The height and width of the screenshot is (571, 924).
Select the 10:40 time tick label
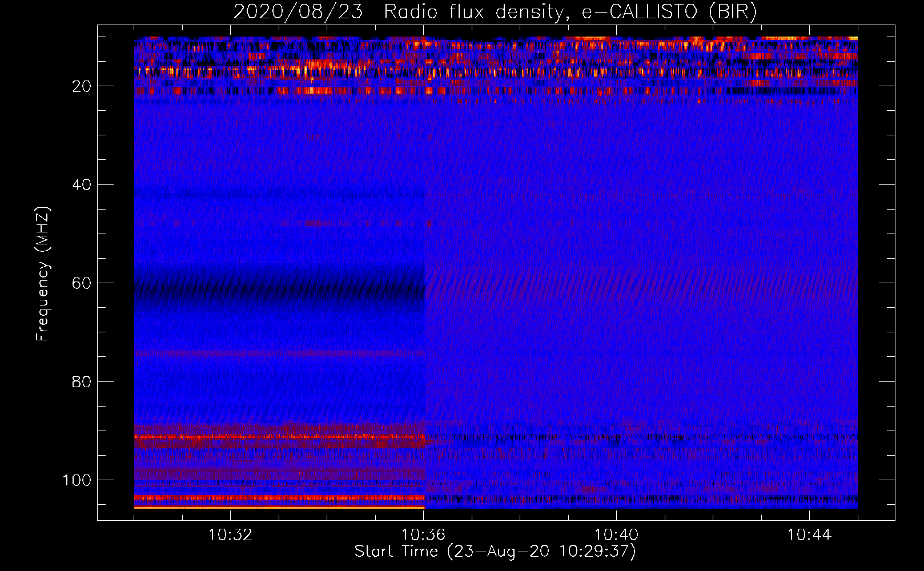point(616,535)
